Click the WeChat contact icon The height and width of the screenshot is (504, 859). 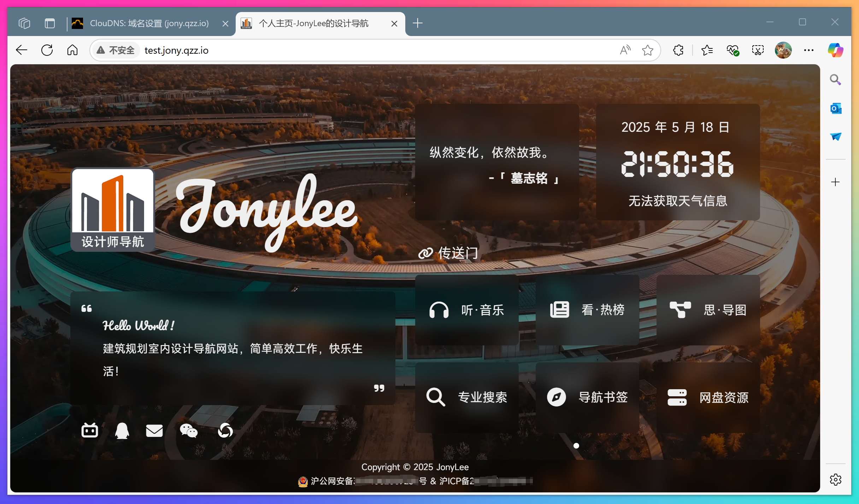point(188,431)
